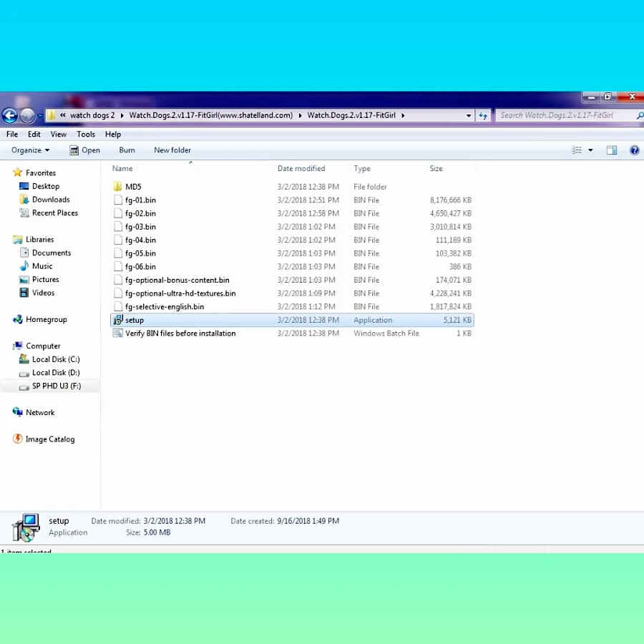Expand the Organize dropdown
The height and width of the screenshot is (644, 644).
pos(30,150)
